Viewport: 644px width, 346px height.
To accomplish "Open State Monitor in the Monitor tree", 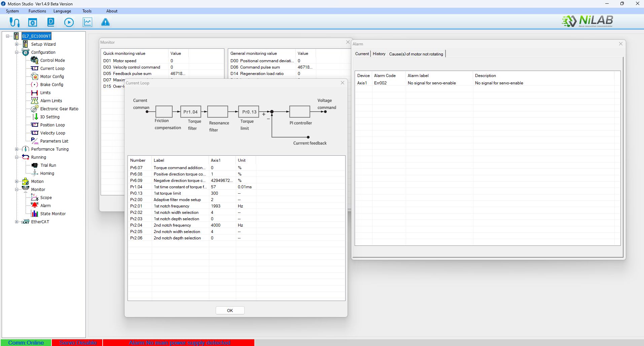I will click(x=53, y=214).
